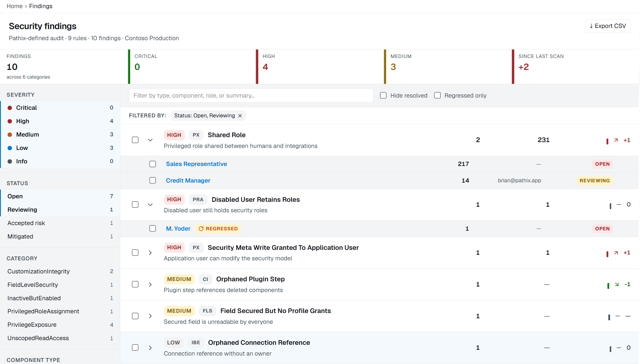The image size is (640, 364).
Task: Expand the Orphaned Plugin Step finding
Action: (x=150, y=285)
